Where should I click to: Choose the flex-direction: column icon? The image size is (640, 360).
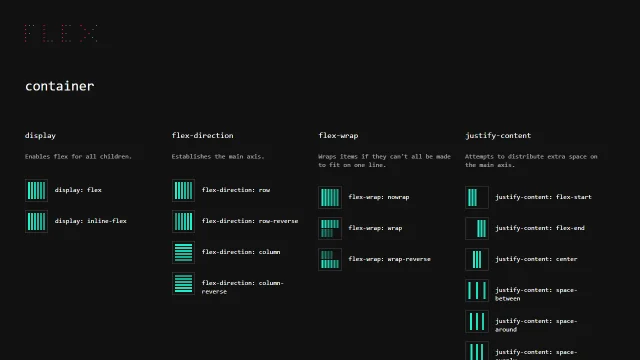click(x=183, y=252)
